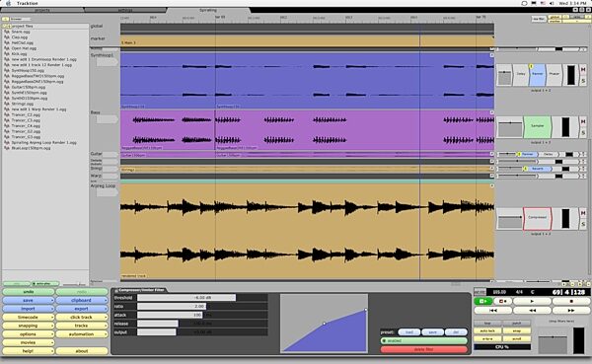
Task: Click the red delete filter button
Action: point(423,349)
